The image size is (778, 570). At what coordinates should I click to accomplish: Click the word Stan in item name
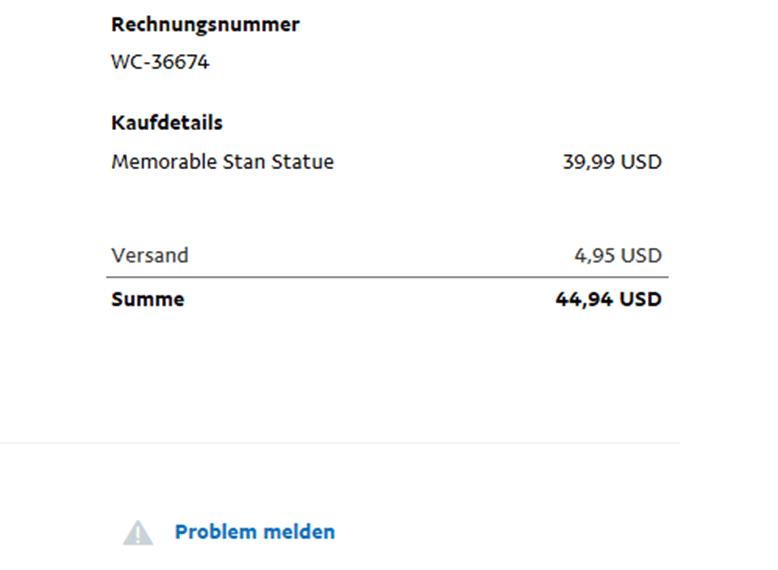click(240, 162)
